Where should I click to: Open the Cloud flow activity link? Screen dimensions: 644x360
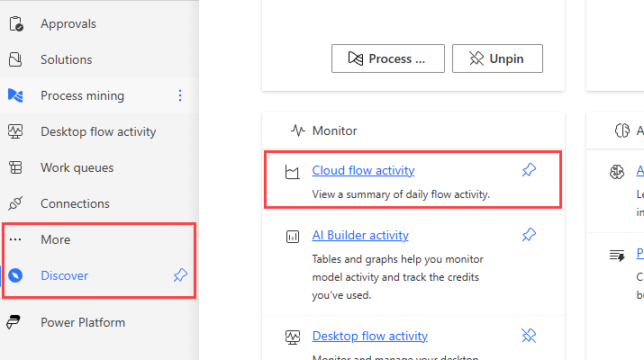[x=363, y=170]
